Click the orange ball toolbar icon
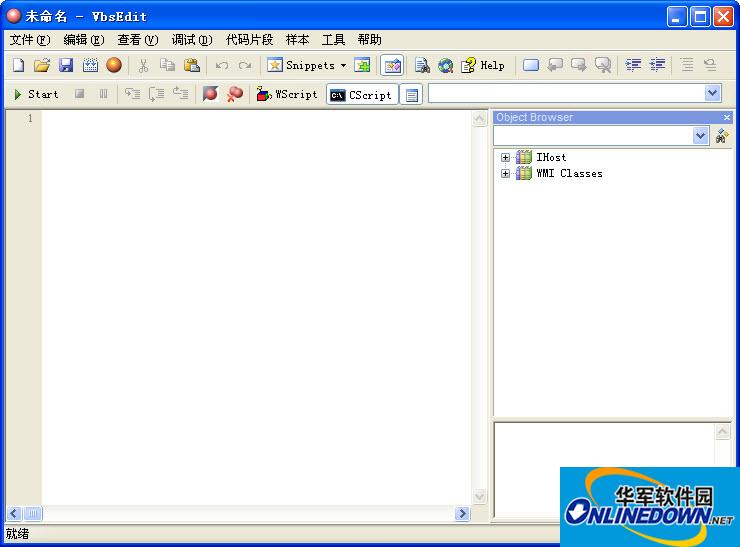This screenshot has height=547, width=740. pos(114,65)
